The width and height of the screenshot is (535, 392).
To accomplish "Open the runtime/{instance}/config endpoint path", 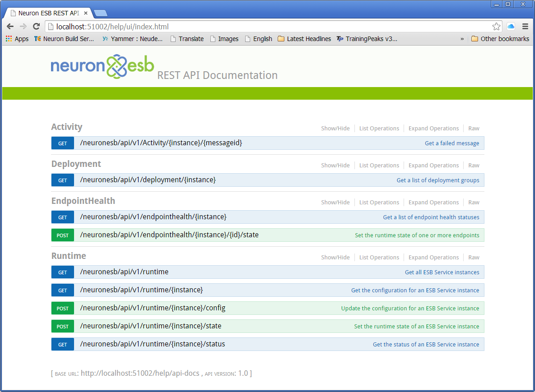I will coord(153,308).
